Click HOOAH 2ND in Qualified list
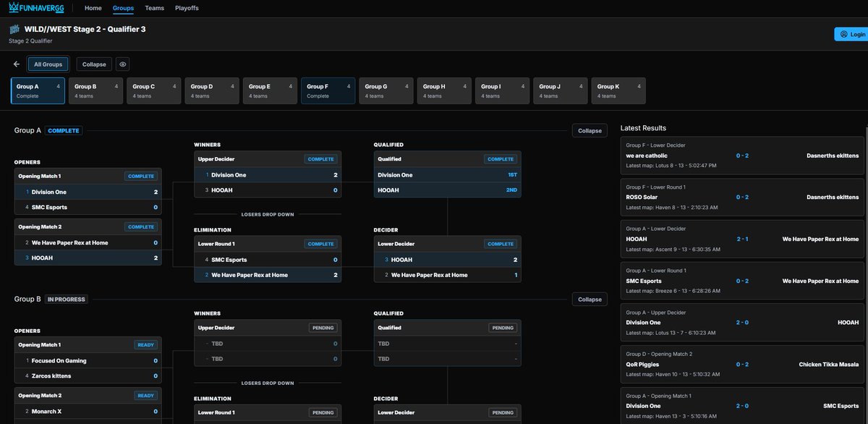The height and width of the screenshot is (424, 868). (x=448, y=190)
